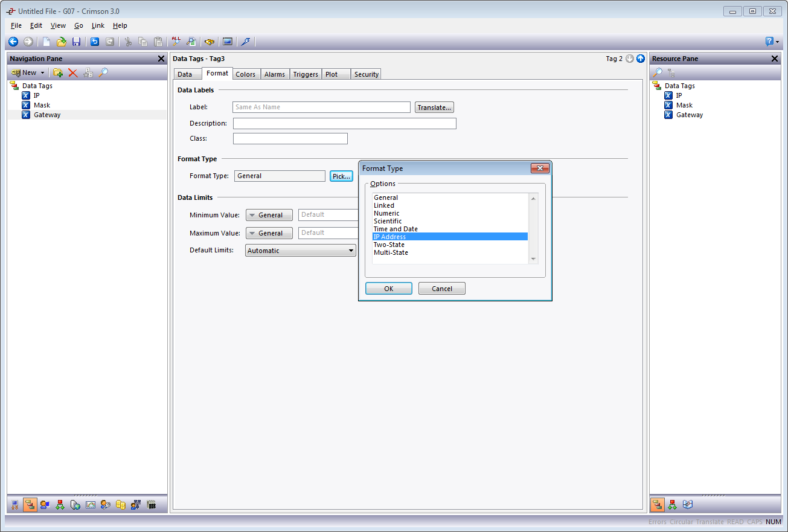Click the binoculars toolbar icon

(210, 42)
